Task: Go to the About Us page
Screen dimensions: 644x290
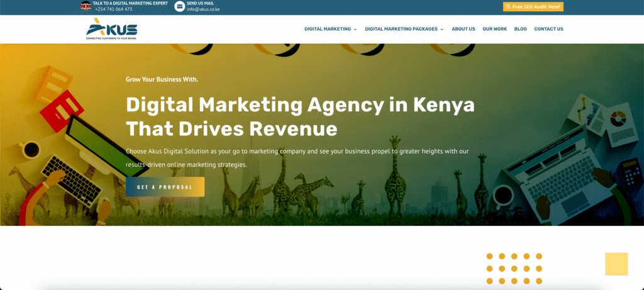Action: click(x=463, y=29)
